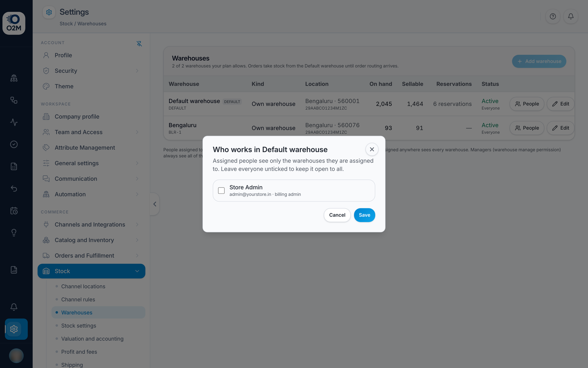Viewport: 588px width, 368px height.
Task: Collapse the settings sidebar panel
Action: (x=155, y=204)
